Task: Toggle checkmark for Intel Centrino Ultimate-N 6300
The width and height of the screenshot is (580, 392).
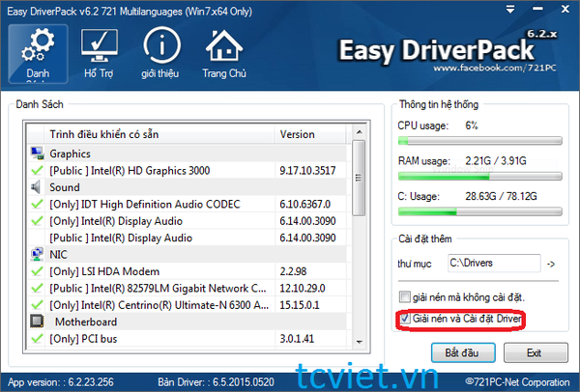Action: (x=37, y=305)
